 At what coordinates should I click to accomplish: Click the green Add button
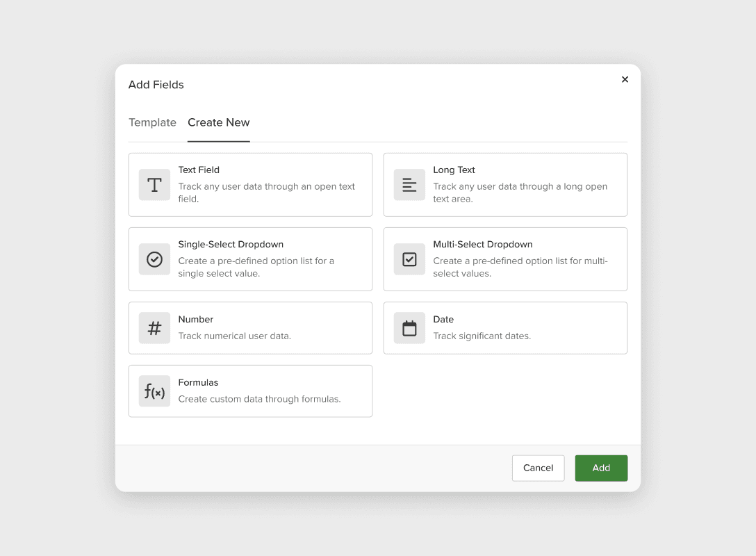601,468
